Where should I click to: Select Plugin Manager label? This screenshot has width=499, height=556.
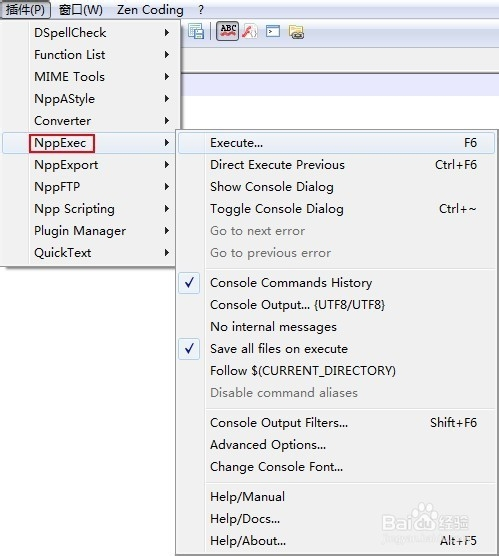tap(80, 231)
